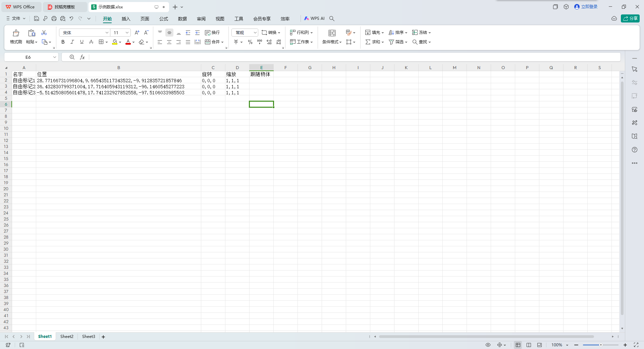Switch to normal view in status bar
644x349 pixels.
518,345
